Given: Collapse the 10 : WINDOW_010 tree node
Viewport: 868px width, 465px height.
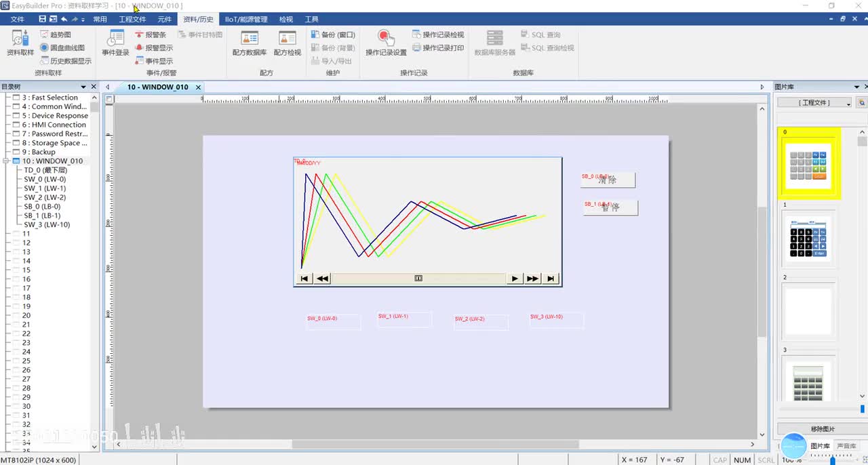Looking at the screenshot, I should pos(7,161).
